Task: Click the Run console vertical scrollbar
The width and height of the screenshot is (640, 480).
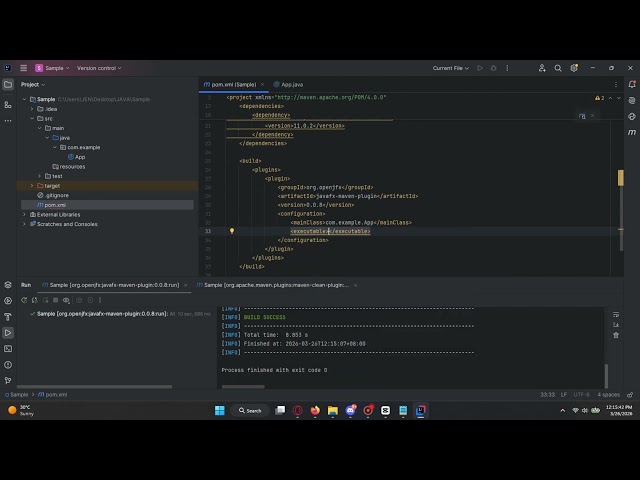Action: coord(606,376)
